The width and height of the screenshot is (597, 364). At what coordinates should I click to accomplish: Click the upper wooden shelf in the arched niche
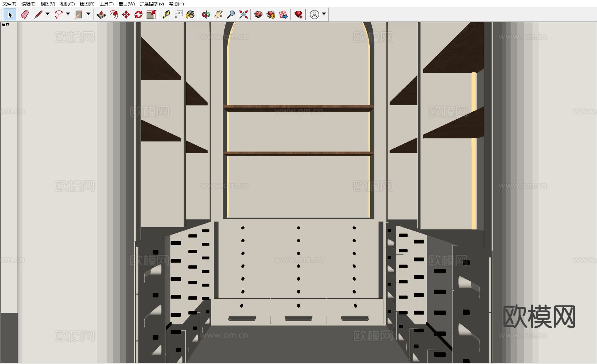[x=298, y=108]
